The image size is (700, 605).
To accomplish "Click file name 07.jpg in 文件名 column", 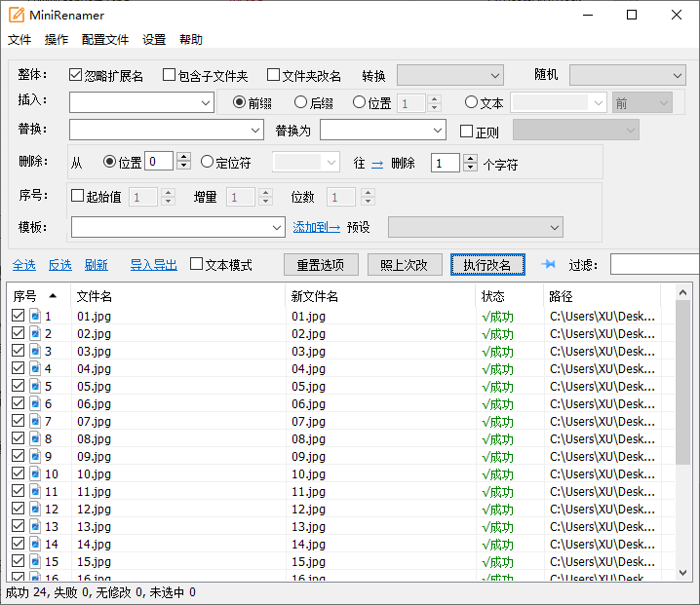I will click(x=94, y=421).
